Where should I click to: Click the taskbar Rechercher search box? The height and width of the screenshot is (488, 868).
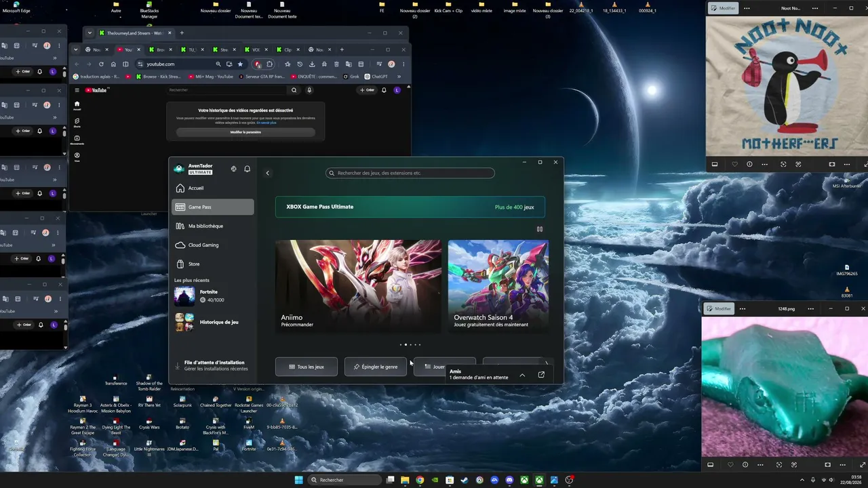[x=344, y=480]
